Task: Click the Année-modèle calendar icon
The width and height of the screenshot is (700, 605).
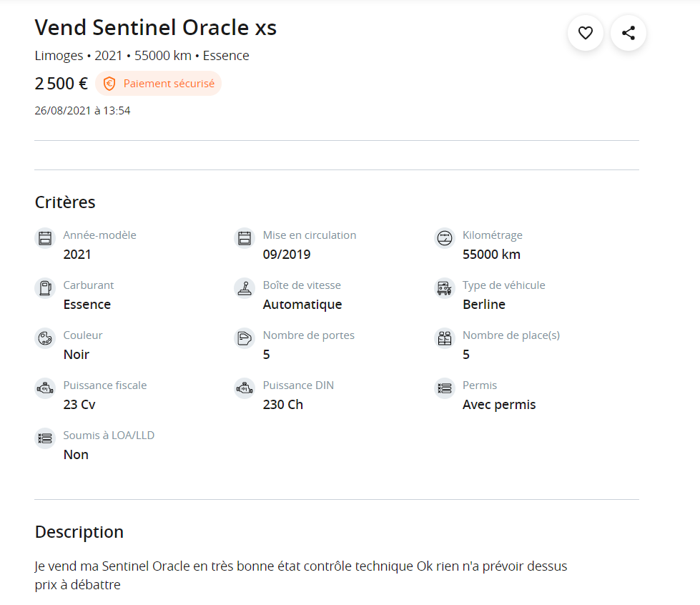Action: tap(45, 238)
